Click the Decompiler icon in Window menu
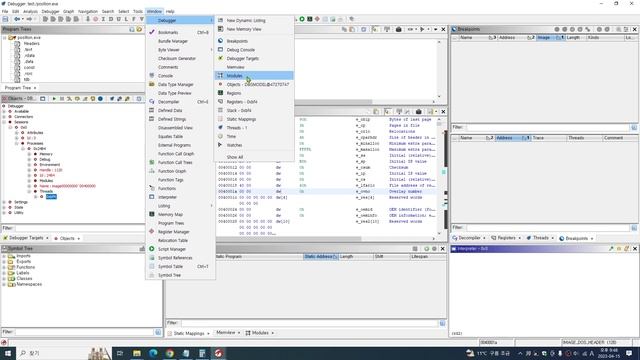Image resolution: width=640 pixels, height=360 pixels. (152, 101)
